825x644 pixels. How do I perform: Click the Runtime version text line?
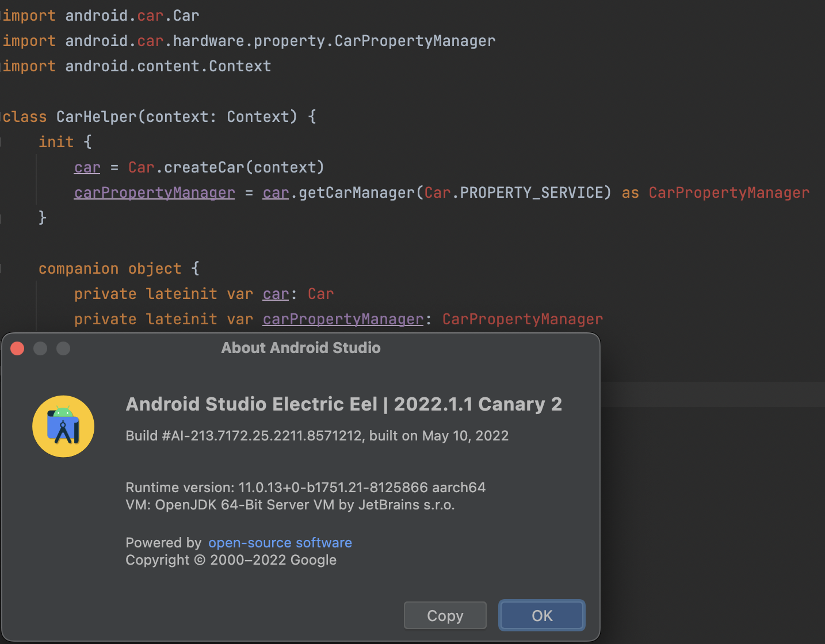tap(305, 488)
